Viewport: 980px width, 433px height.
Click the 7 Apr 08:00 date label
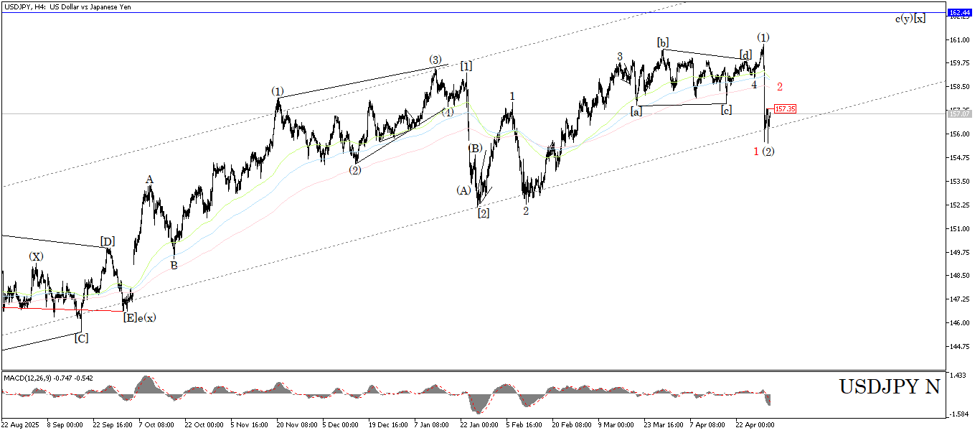tap(708, 424)
